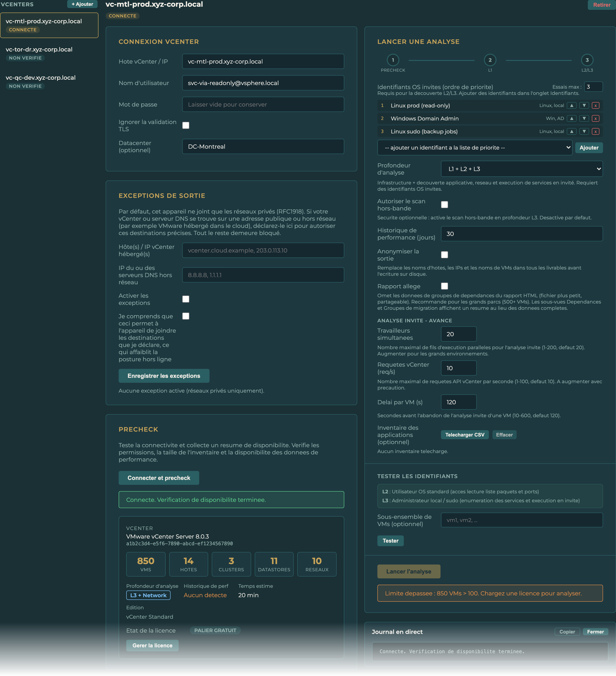Move Linux sudo (backup jobs) down

tap(584, 131)
